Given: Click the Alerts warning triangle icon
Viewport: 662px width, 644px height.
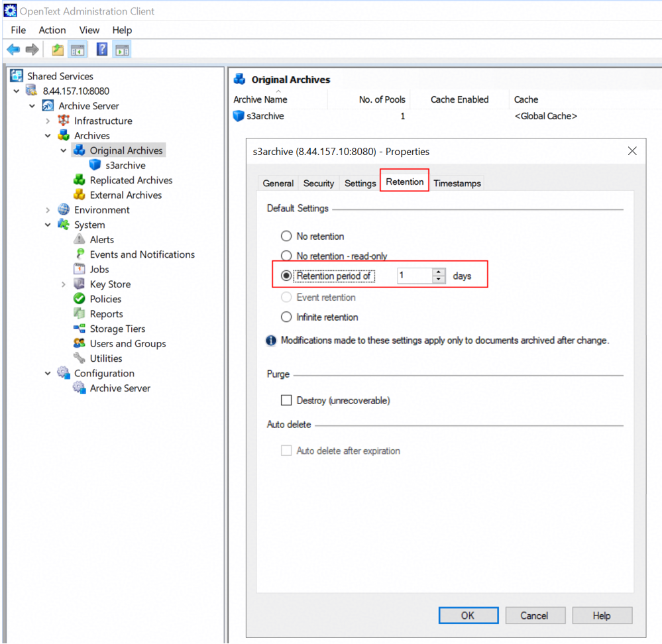Looking at the screenshot, I should coord(80,239).
